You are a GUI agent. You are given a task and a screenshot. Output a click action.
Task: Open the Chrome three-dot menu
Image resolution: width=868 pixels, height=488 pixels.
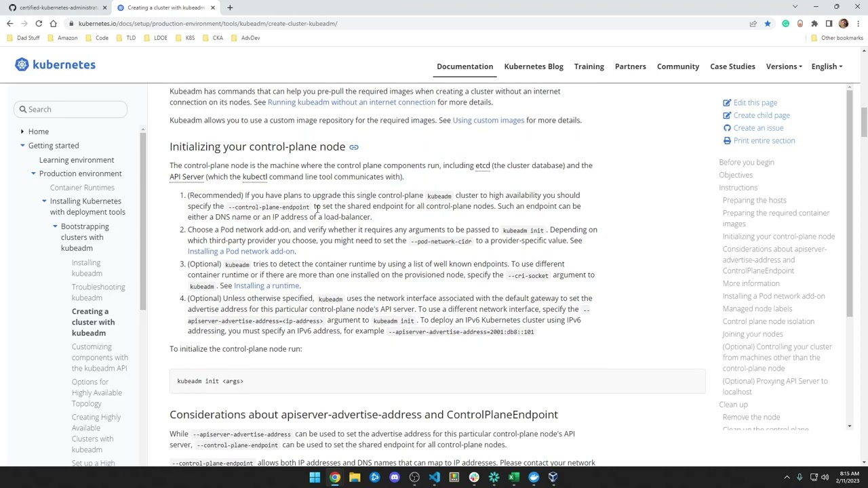pos(859,24)
